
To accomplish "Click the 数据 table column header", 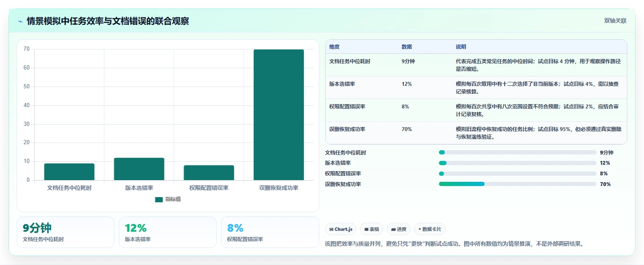I will point(407,47).
